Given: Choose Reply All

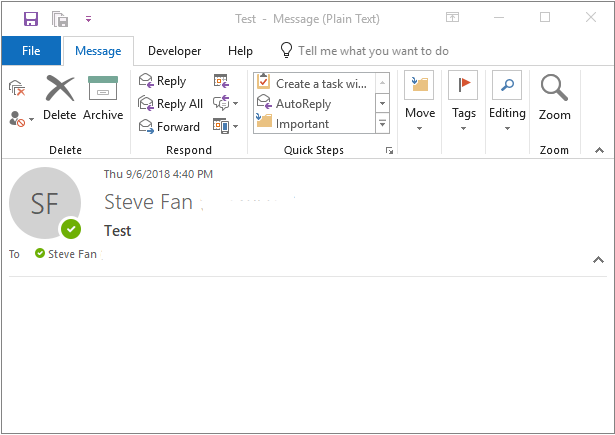Looking at the screenshot, I should click(x=171, y=104).
